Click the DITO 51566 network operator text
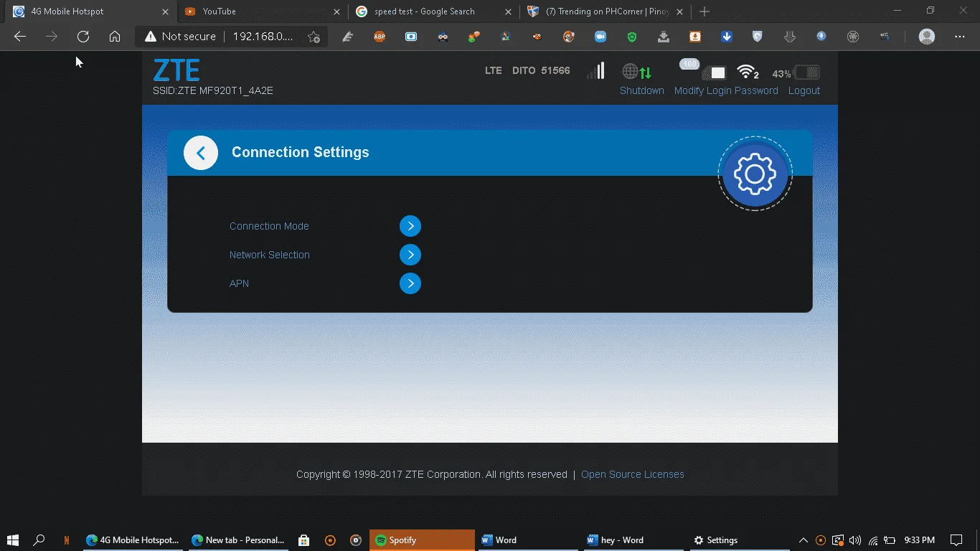Image resolution: width=980 pixels, height=551 pixels. (541, 70)
